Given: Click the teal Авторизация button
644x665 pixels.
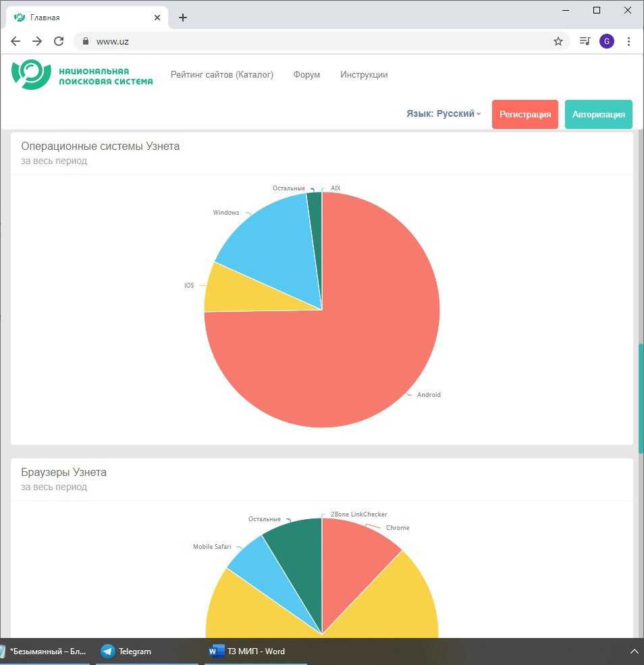Looking at the screenshot, I should click(x=598, y=114).
